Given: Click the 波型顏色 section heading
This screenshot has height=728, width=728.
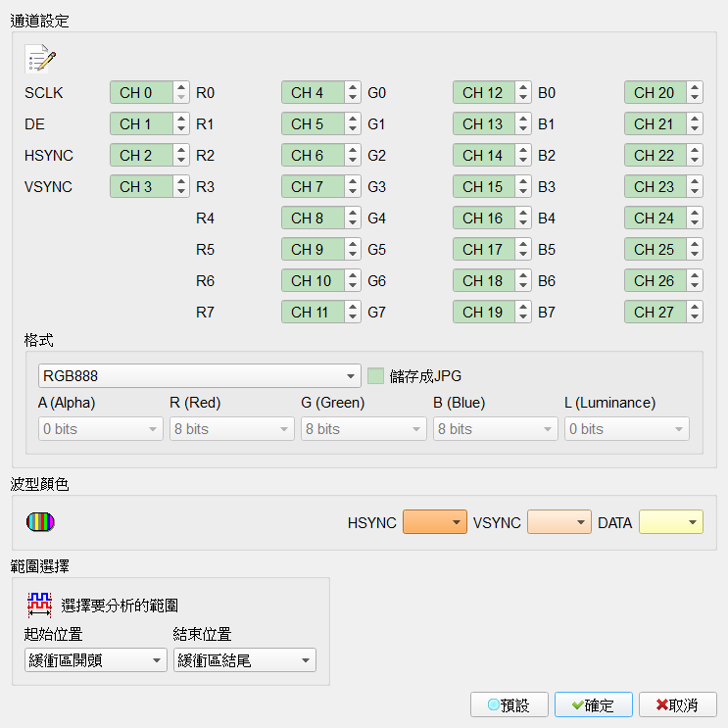Looking at the screenshot, I should point(39,484).
